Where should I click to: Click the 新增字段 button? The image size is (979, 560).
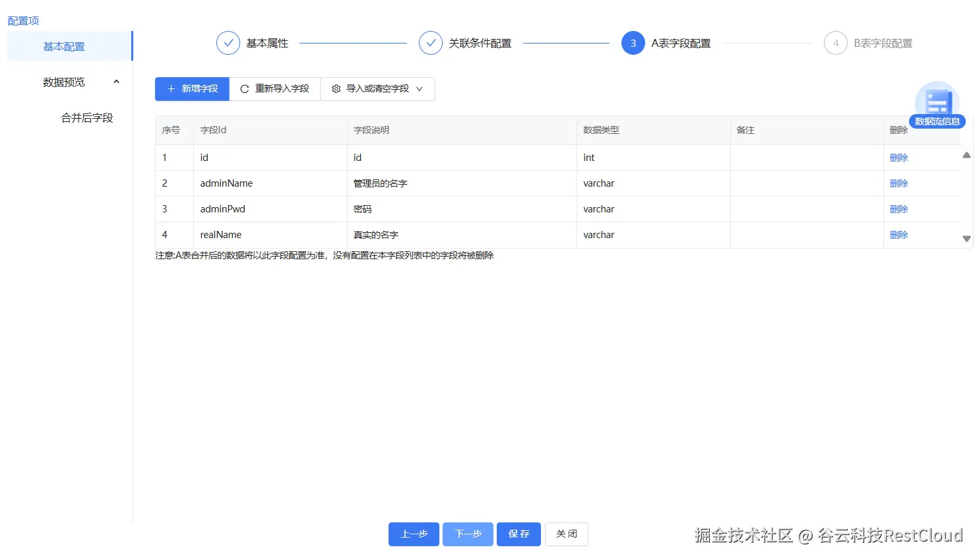(192, 89)
